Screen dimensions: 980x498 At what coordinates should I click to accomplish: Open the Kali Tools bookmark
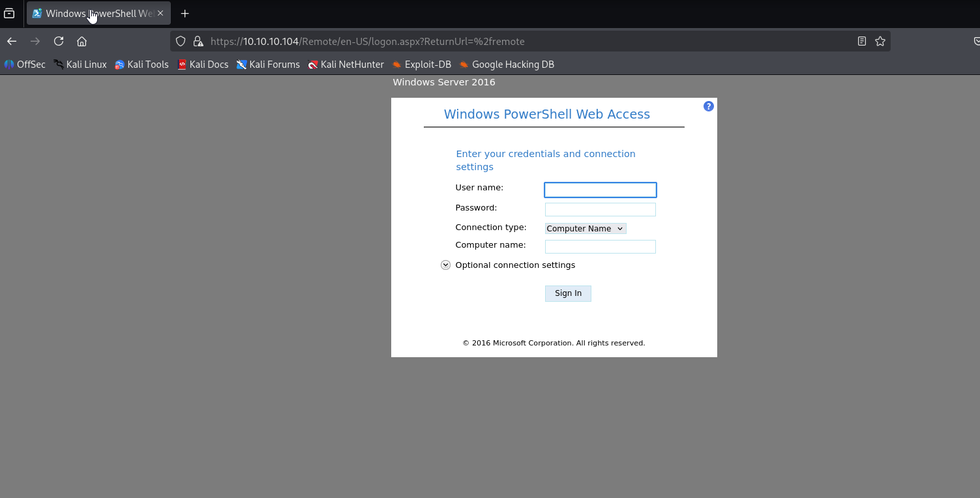[x=141, y=65]
